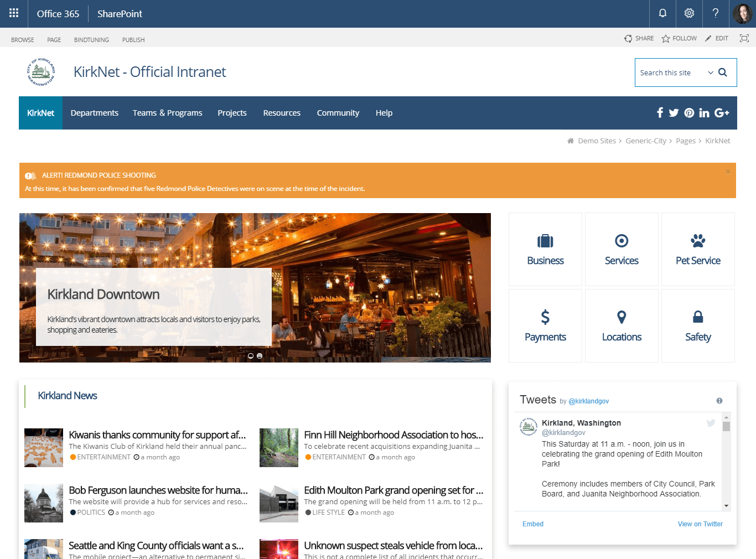756x559 pixels.
Task: Expand the search scope dropdown arrow
Action: (x=711, y=73)
